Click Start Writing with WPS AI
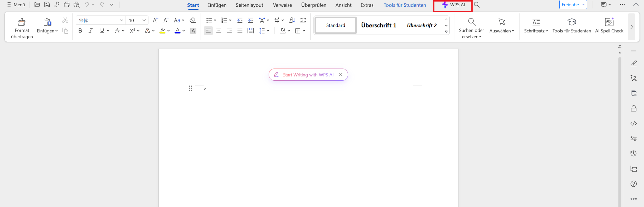 click(308, 75)
